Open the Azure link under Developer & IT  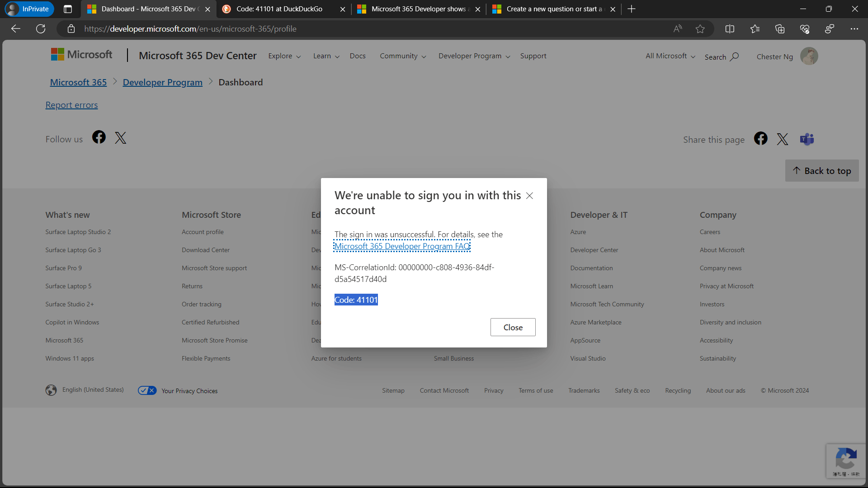tap(578, 232)
